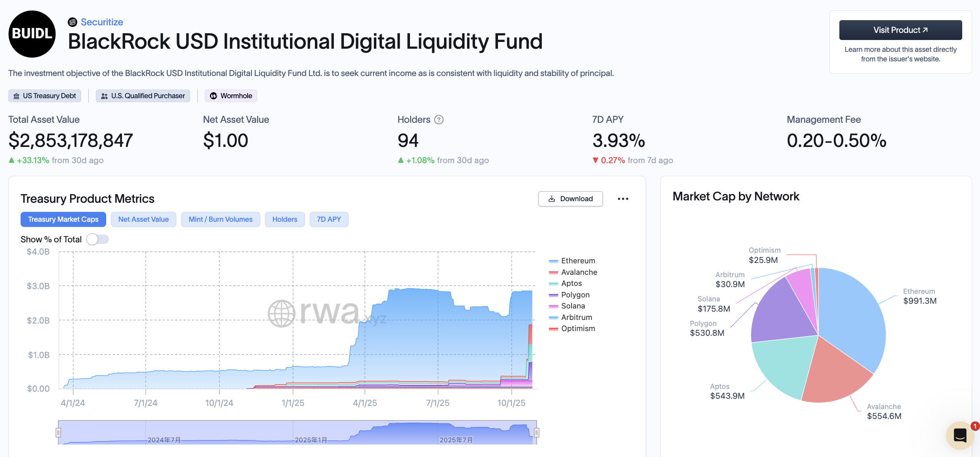Click the left handle of range slider
Image resolution: width=980 pixels, height=457 pixels.
click(x=58, y=432)
